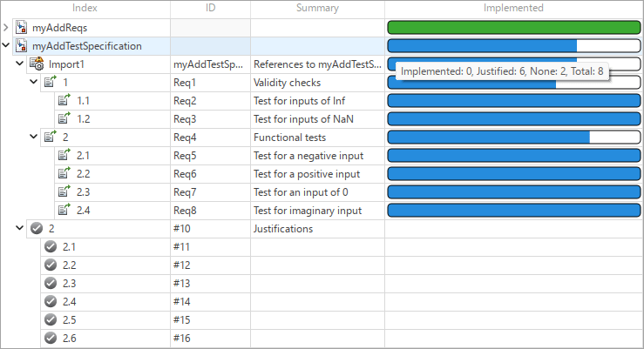Click the justification checkmark icon for #10
Image resolution: width=644 pixels, height=349 pixels.
click(x=37, y=229)
